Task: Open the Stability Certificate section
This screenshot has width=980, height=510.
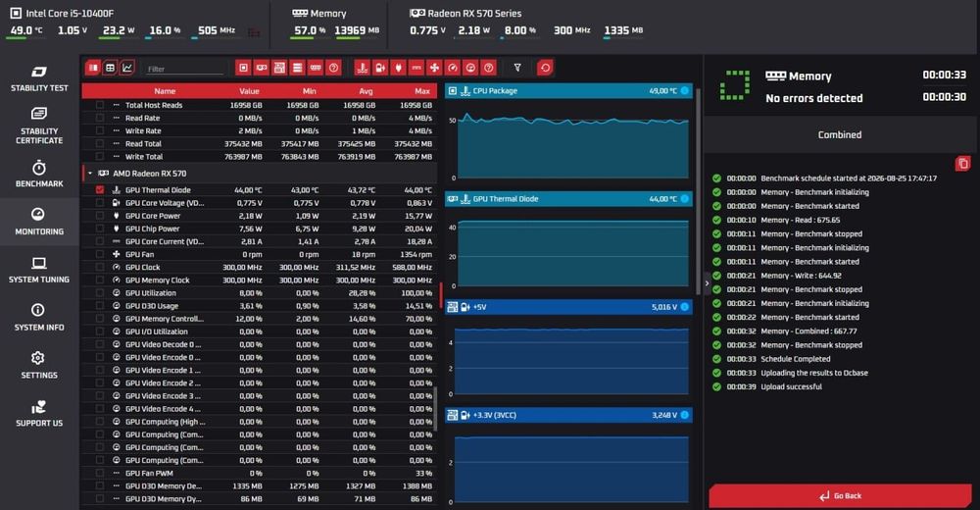Action: point(39,126)
